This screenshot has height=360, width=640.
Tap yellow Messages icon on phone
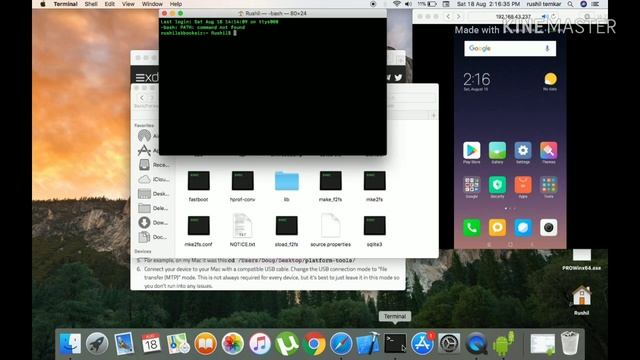coord(497,227)
